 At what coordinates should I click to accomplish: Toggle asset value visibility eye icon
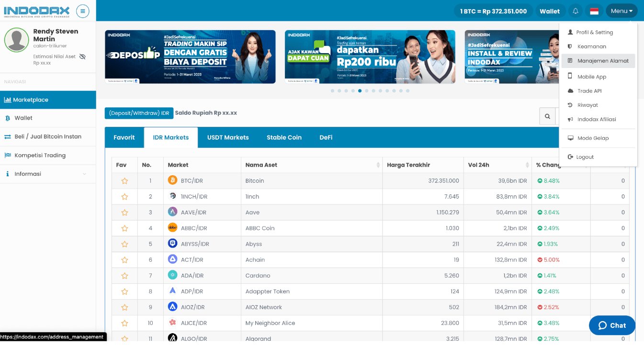point(82,56)
